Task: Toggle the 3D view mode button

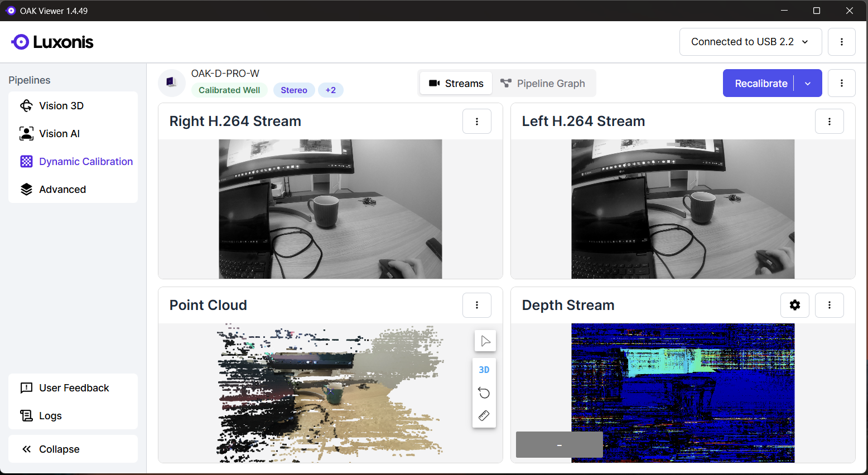Action: pyautogui.click(x=484, y=370)
